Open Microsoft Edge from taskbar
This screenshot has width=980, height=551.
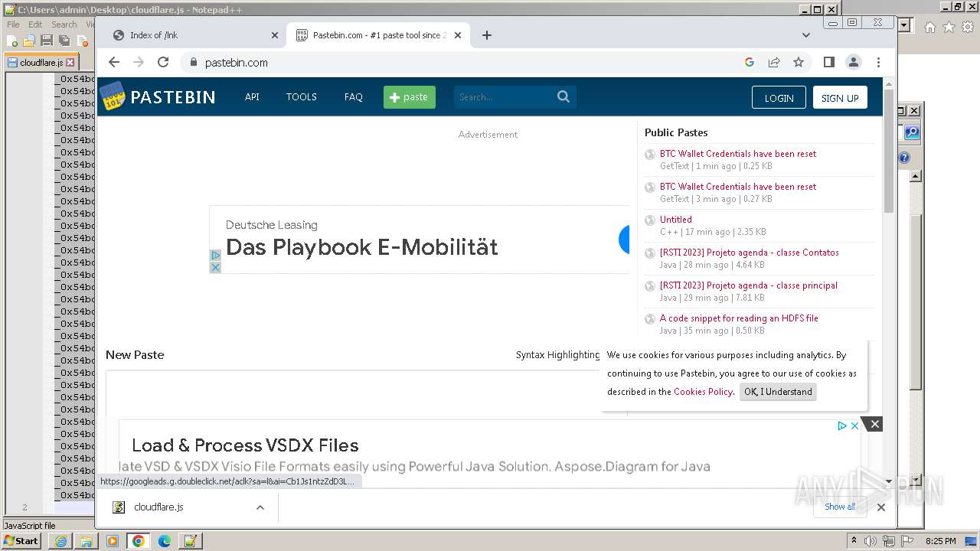164,541
